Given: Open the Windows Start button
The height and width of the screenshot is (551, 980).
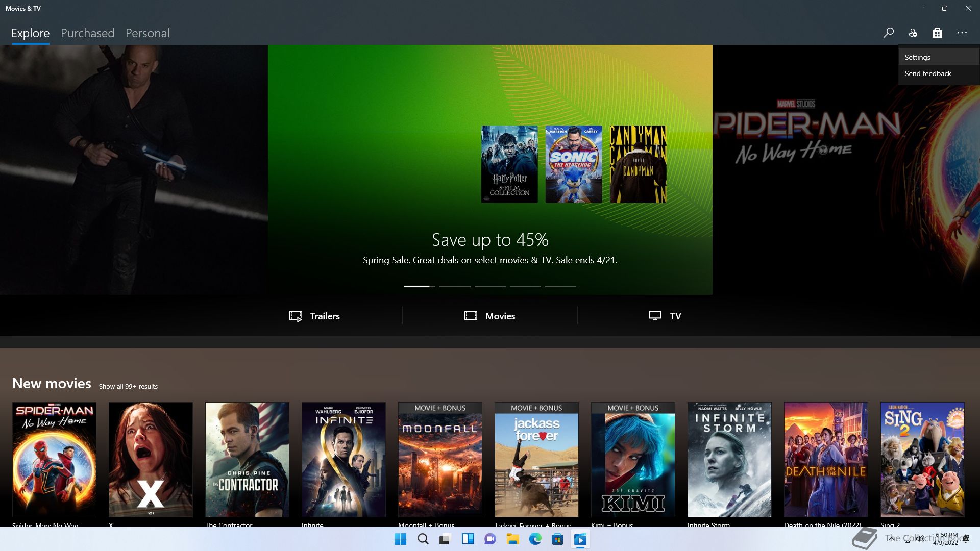Looking at the screenshot, I should (401, 539).
